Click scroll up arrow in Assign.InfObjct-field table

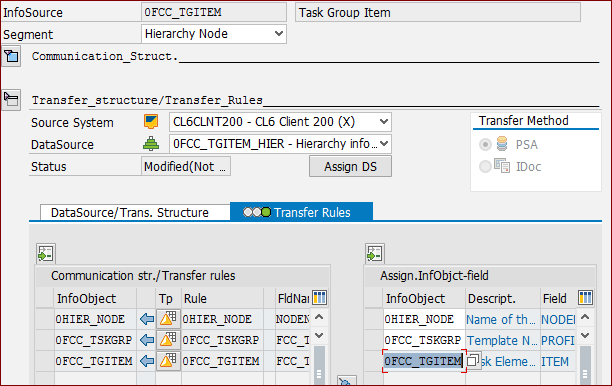(585, 317)
